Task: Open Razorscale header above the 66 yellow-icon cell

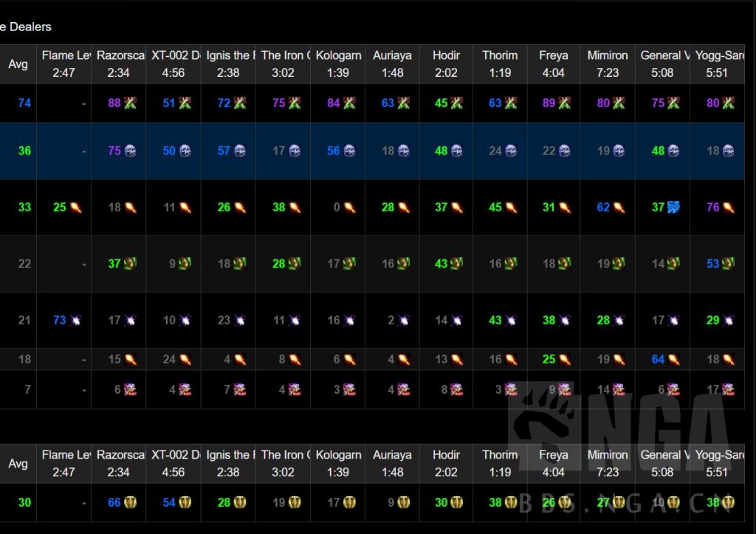Action: pos(119,464)
